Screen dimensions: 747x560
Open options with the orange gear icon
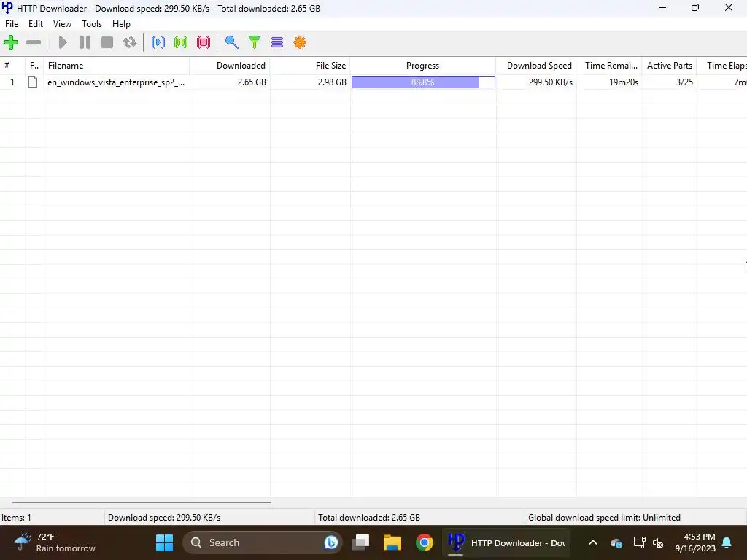point(300,42)
